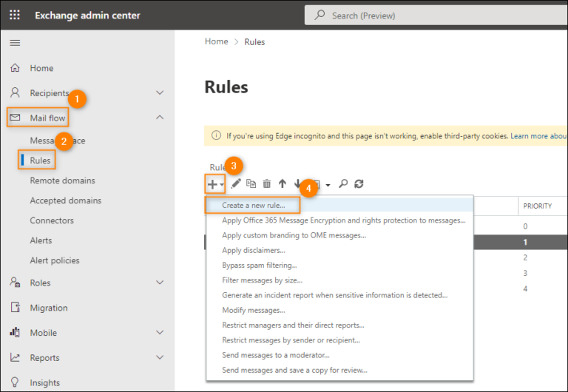568x392 pixels.
Task: Open Remote domains in sidebar
Action: [x=62, y=180]
